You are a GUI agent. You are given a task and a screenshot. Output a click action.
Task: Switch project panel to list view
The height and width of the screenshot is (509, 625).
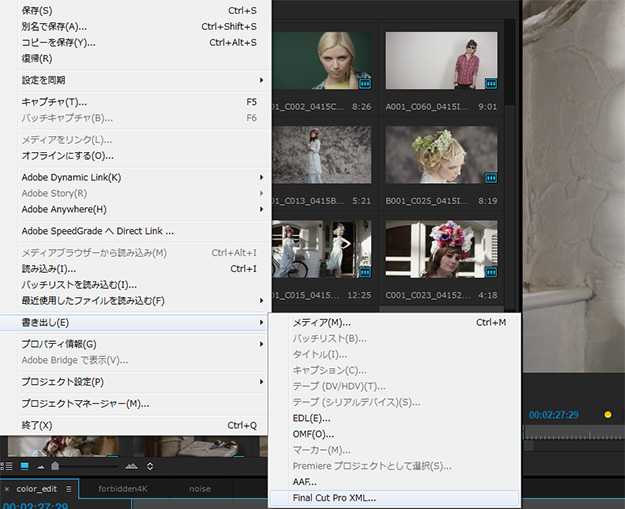click(x=8, y=466)
